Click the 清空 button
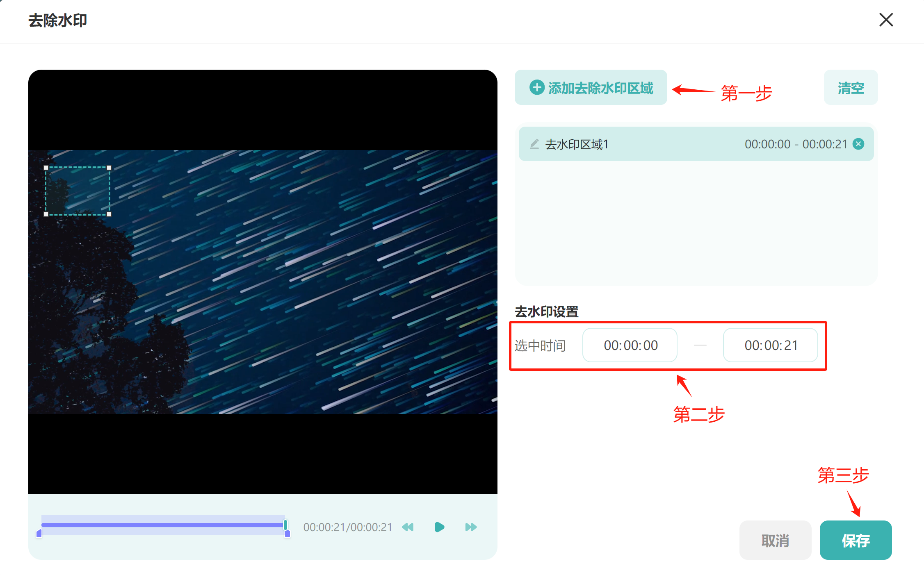The width and height of the screenshot is (924, 575). click(851, 88)
